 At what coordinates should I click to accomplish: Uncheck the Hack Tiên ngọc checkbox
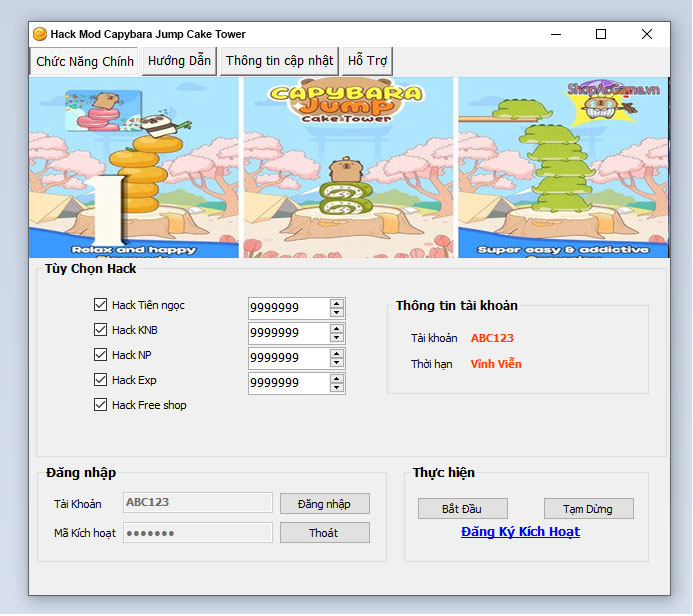pos(100,305)
